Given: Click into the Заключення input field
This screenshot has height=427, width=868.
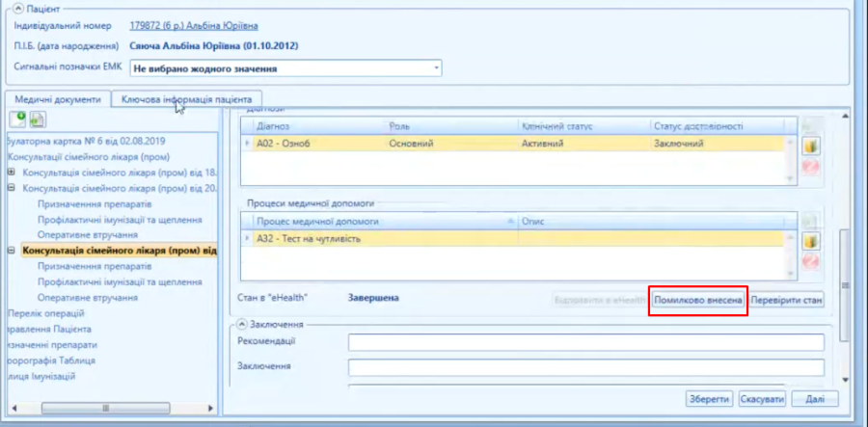Looking at the screenshot, I should 586,368.
